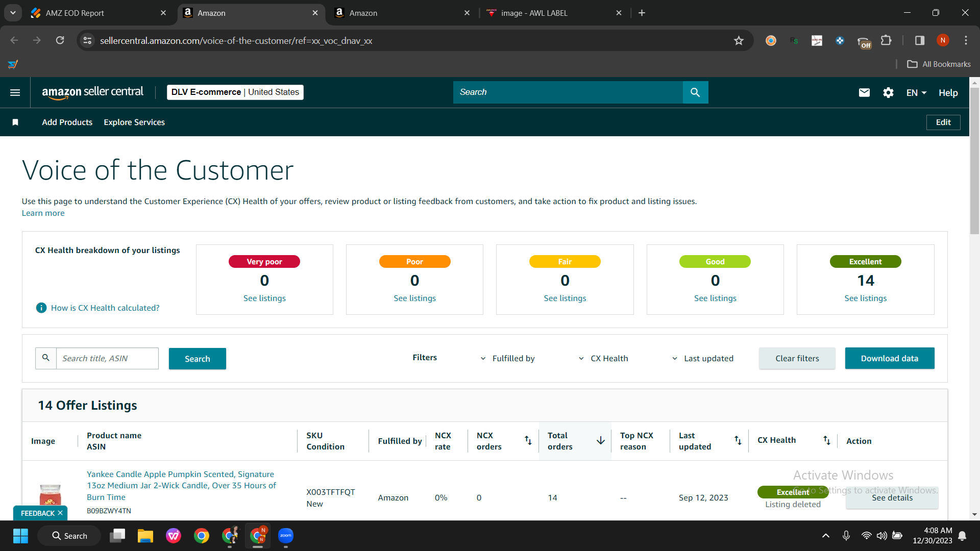Open Zoom from the taskbar
Screen dimensions: 980x551
click(x=286, y=536)
